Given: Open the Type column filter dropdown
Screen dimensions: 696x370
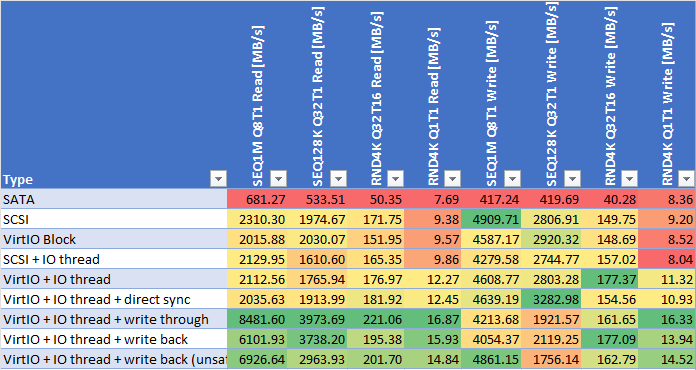Looking at the screenshot, I should click(218, 179).
